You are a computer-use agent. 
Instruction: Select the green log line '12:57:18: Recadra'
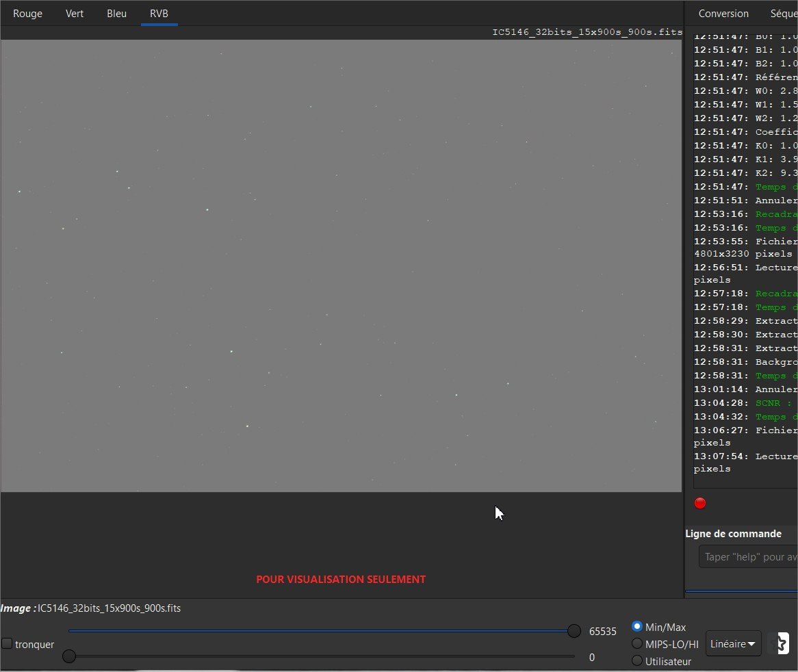[x=745, y=294]
